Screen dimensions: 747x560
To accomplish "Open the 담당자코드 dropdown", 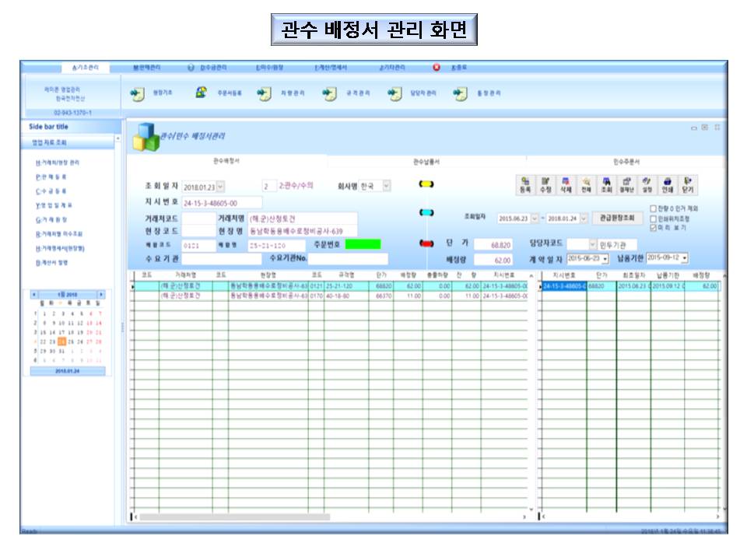I will (592, 244).
